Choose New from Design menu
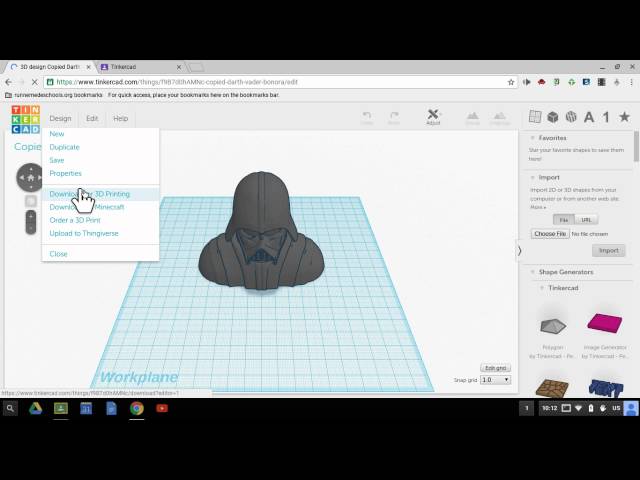 (x=100, y=134)
